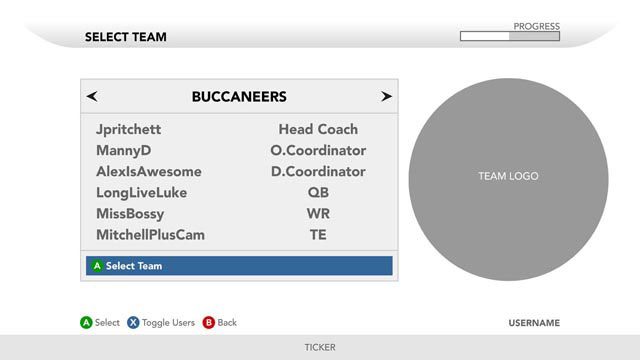The width and height of the screenshot is (640, 360).
Task: Click the Head Coach role entry
Action: click(x=318, y=129)
